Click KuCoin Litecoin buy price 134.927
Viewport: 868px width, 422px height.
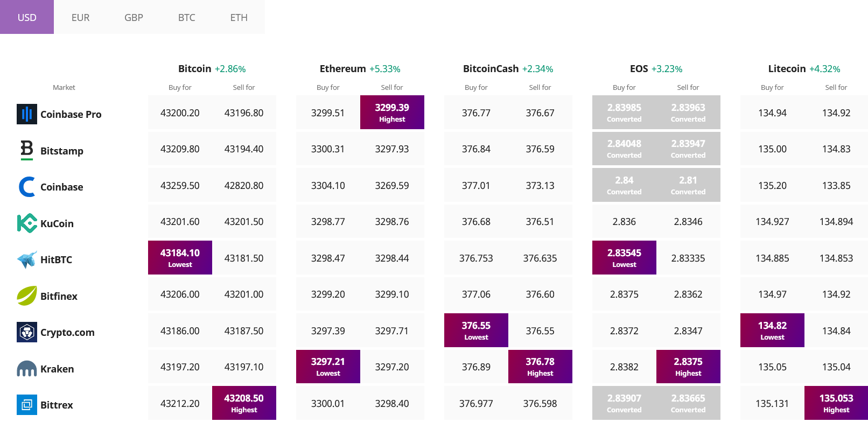tap(772, 222)
